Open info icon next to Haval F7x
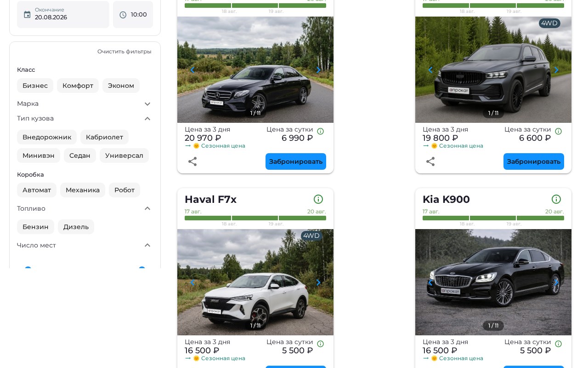 pyautogui.click(x=318, y=199)
